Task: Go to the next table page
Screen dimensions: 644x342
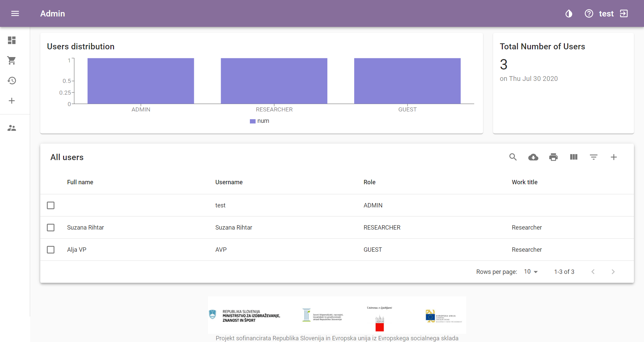Action: [613, 272]
